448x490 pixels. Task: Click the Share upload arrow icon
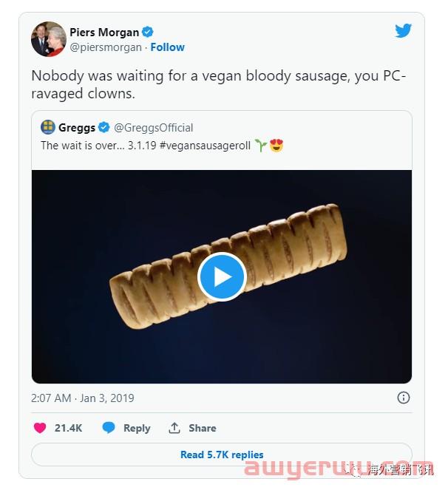174,428
